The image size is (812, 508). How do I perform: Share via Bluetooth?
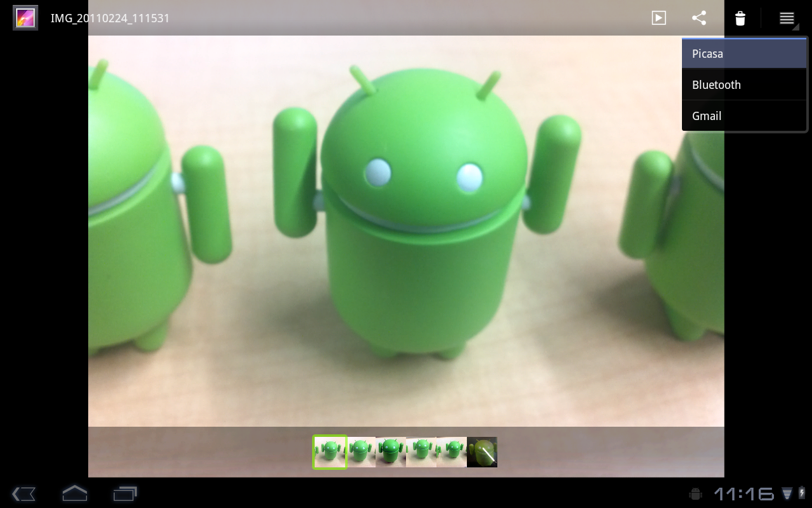744,84
